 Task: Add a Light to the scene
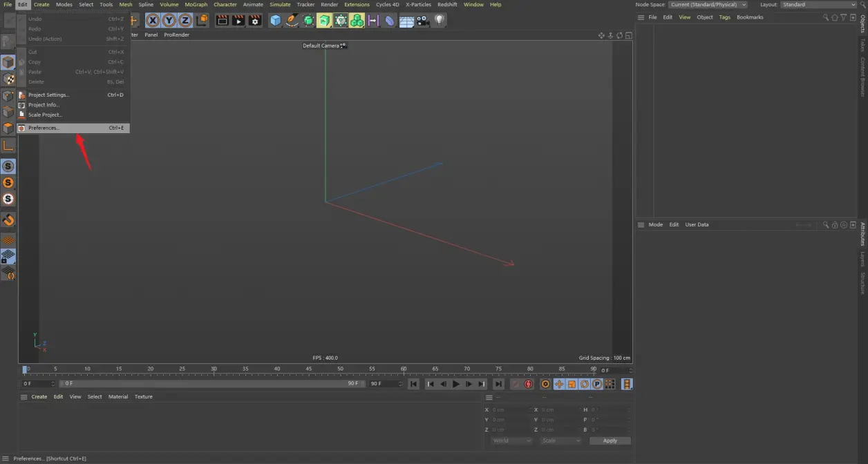pyautogui.click(x=439, y=20)
